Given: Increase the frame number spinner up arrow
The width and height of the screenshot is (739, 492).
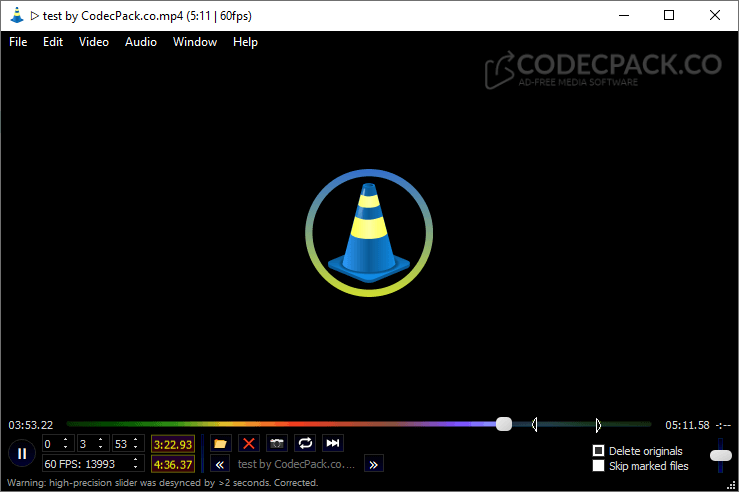Looking at the screenshot, I should [x=136, y=460].
